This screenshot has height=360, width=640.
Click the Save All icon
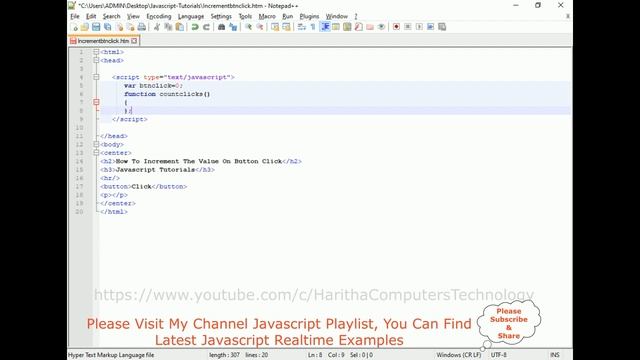(x=107, y=27)
